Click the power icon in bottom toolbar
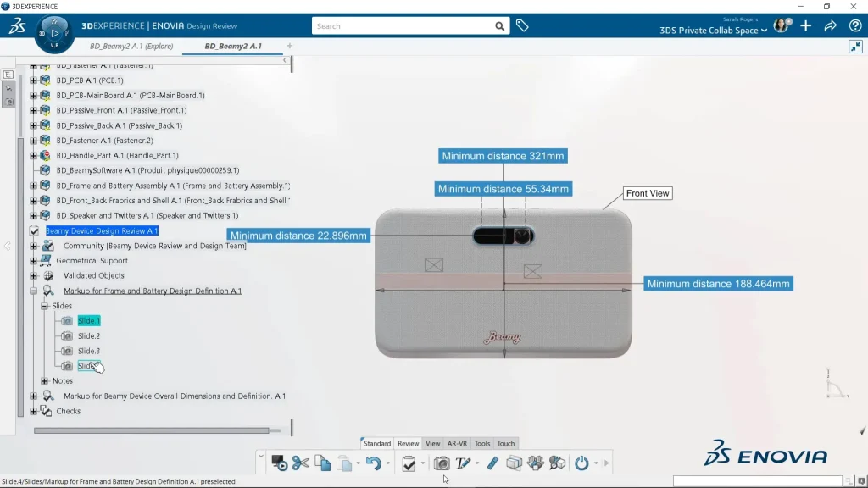The image size is (868, 488). tap(581, 463)
